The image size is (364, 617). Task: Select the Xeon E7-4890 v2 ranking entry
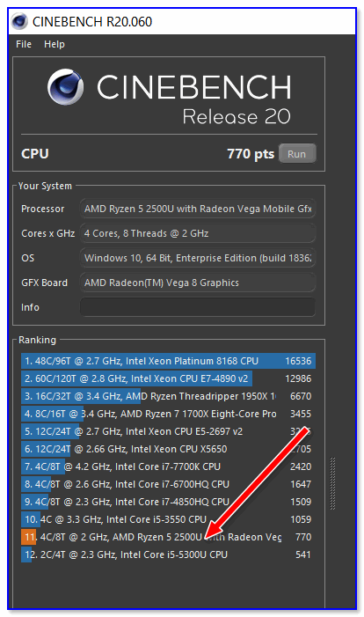click(168, 378)
